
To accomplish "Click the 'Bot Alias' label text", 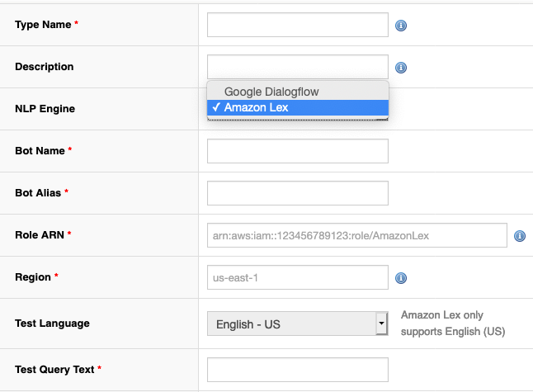I will tap(38, 193).
